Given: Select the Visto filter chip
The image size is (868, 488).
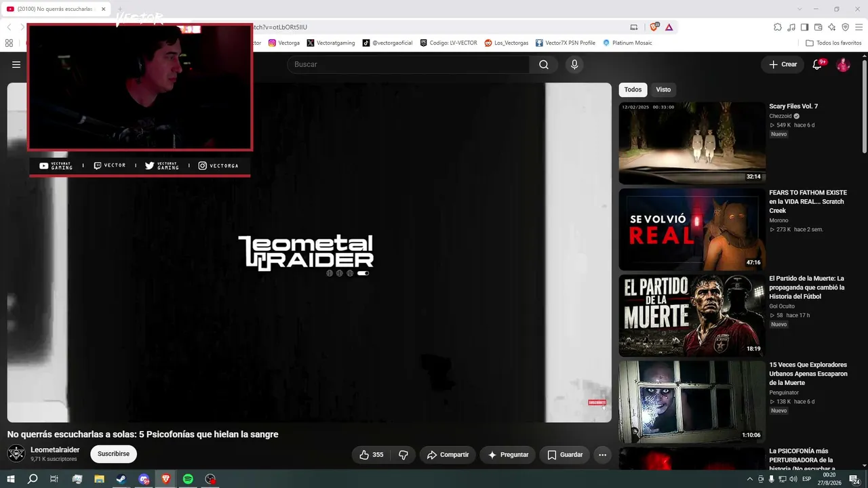Looking at the screenshot, I should (663, 89).
